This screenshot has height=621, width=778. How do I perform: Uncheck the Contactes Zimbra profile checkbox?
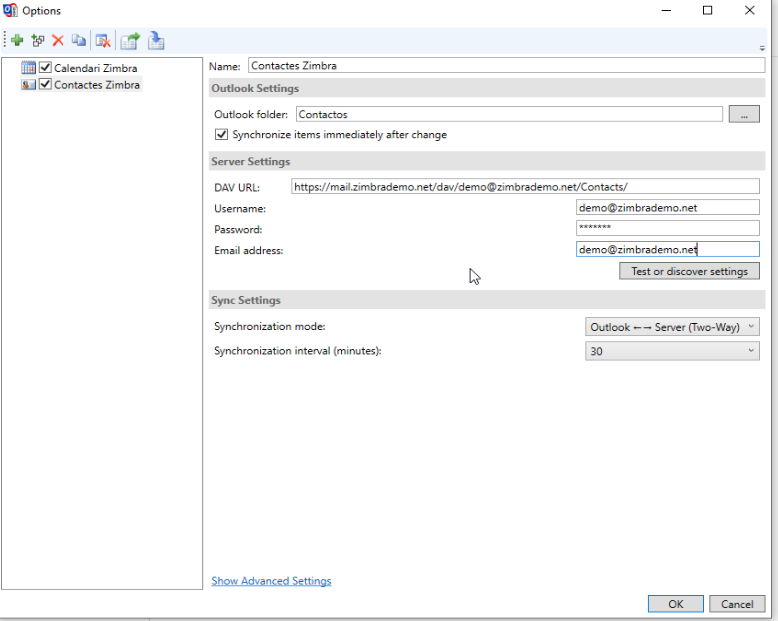[x=45, y=84]
